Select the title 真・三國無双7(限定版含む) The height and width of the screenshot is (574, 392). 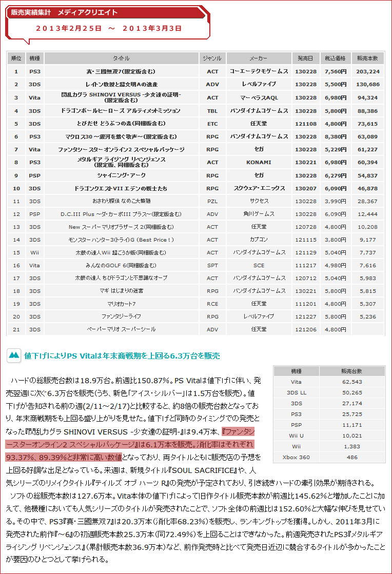pyautogui.click(x=121, y=71)
